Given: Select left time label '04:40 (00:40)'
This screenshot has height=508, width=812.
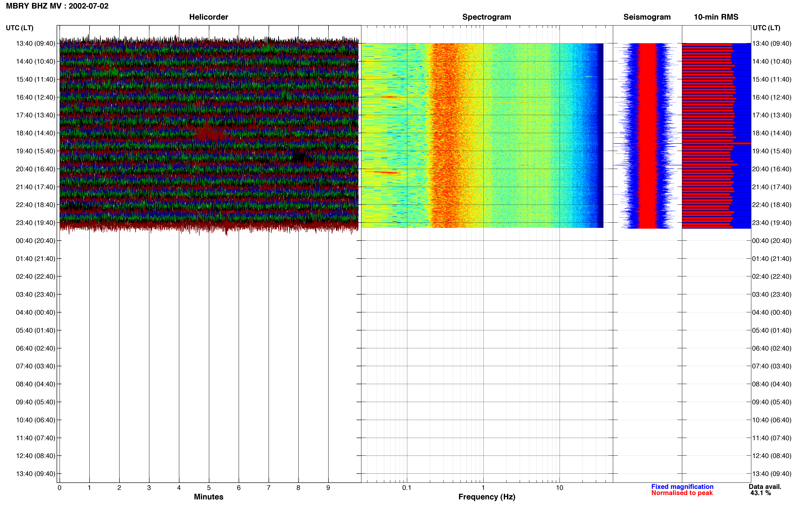Looking at the screenshot, I should click(x=36, y=313).
